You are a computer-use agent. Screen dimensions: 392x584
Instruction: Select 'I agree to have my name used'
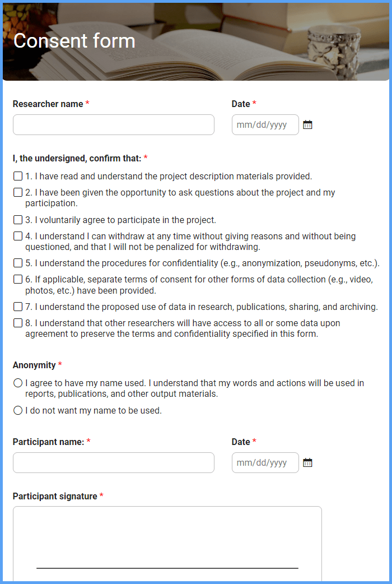coord(18,383)
